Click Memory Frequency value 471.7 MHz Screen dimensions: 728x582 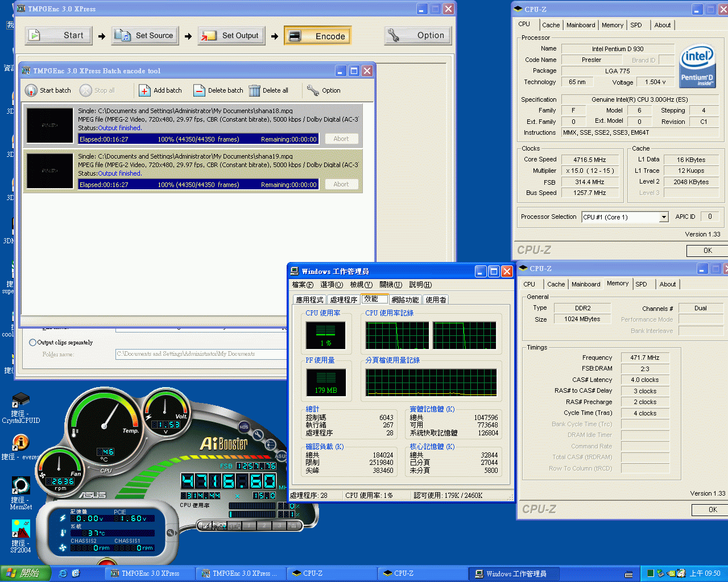[x=644, y=357]
